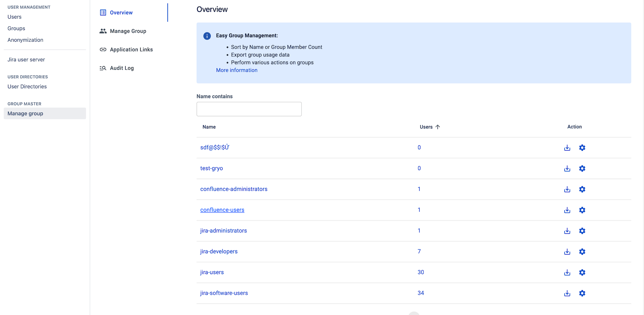644x315 pixels.
Task: Follow the More information link
Action: pos(237,70)
